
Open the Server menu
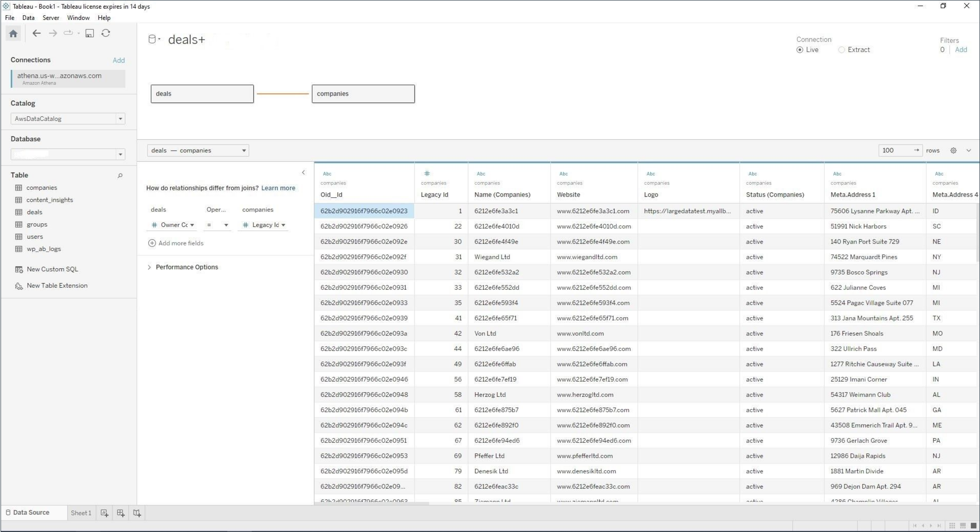[51, 18]
